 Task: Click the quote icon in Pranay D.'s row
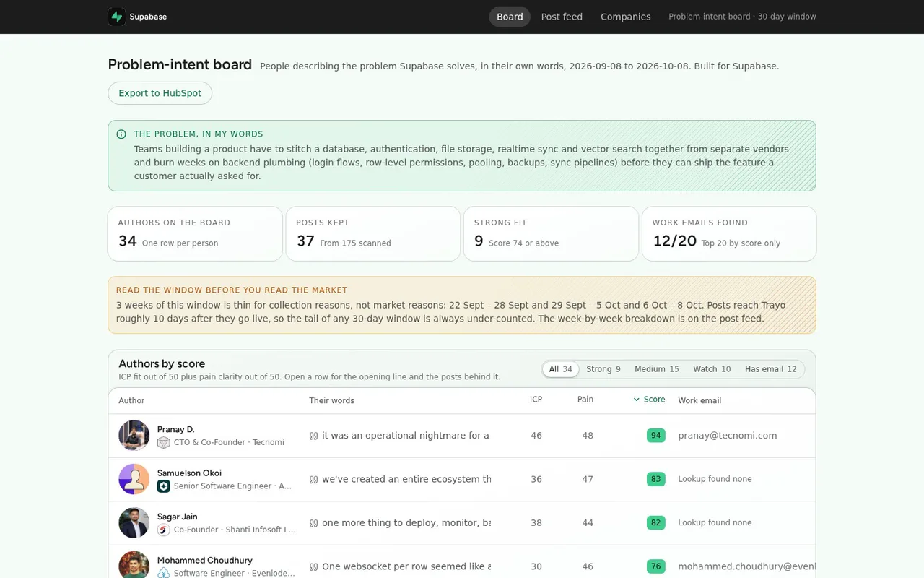coord(313,436)
